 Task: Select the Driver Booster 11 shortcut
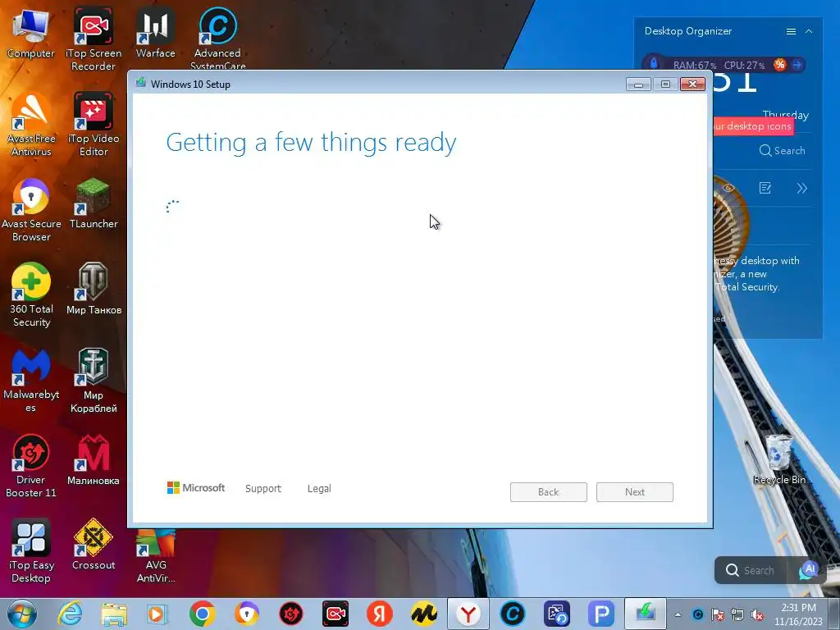(x=31, y=466)
